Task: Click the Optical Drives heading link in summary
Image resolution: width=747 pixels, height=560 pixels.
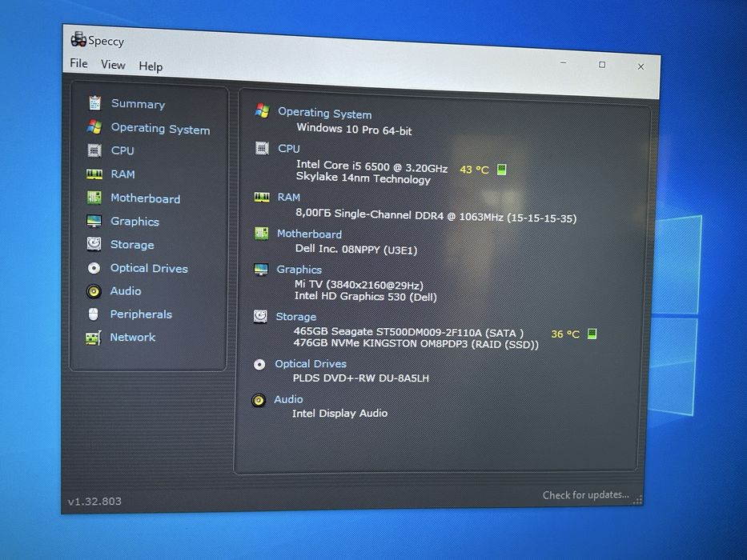Action: coord(311,364)
